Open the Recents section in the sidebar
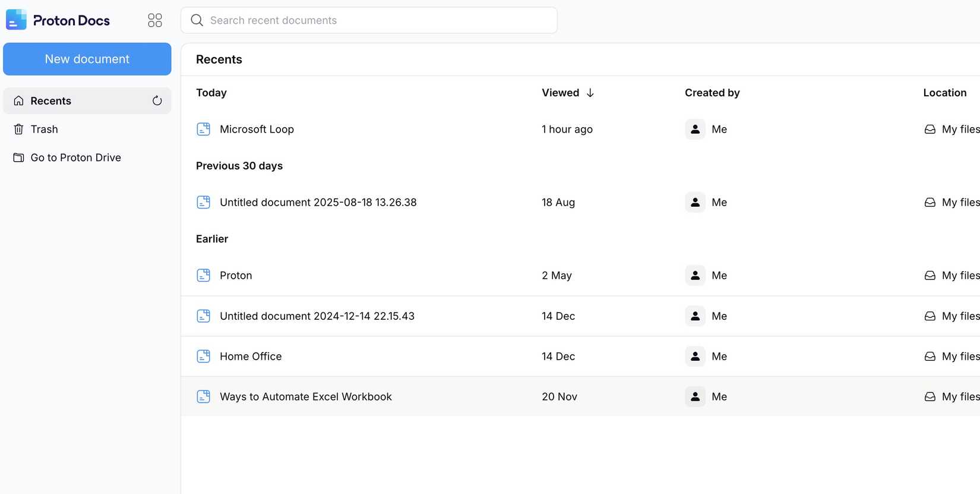 point(51,101)
